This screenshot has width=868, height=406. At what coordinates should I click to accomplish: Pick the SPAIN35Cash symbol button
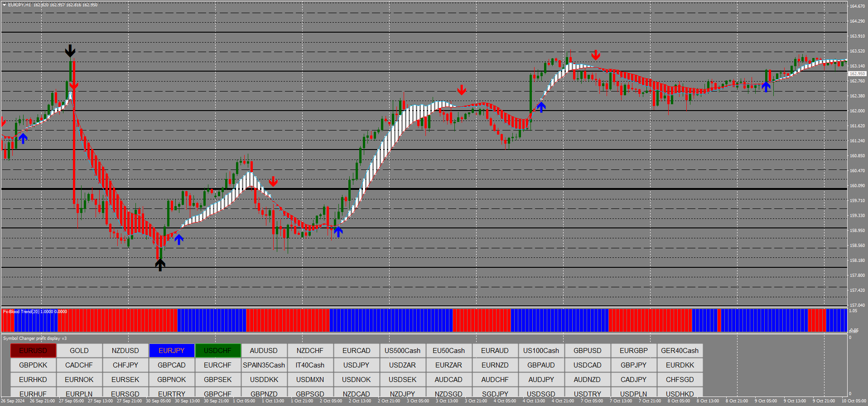(264, 365)
